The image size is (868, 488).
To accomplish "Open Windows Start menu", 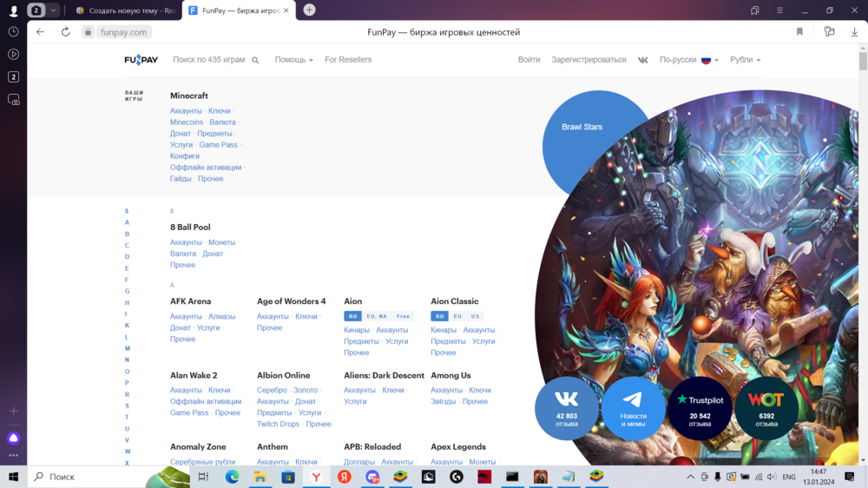I will (13, 477).
